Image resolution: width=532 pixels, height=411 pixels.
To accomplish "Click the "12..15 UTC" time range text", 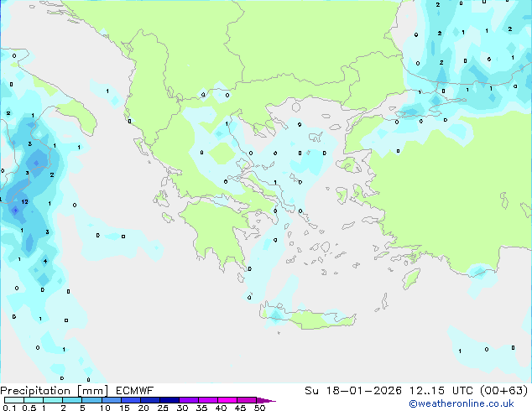I will [441, 391].
